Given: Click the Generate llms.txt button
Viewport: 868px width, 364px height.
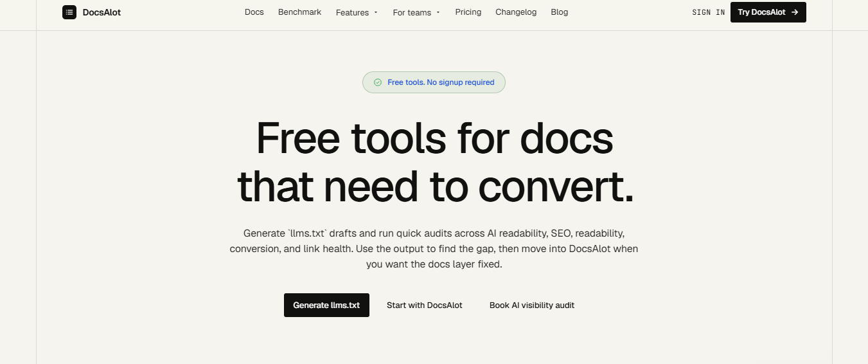Looking at the screenshot, I should [x=326, y=305].
